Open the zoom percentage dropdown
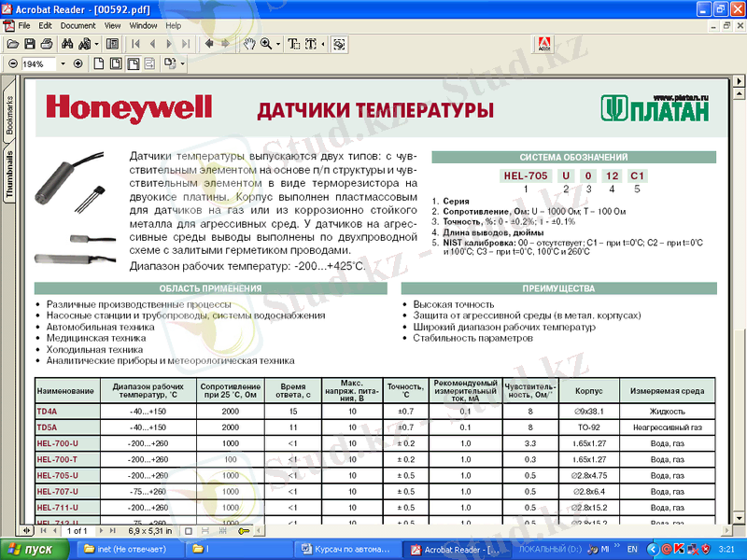The image size is (747, 560). coord(63,64)
